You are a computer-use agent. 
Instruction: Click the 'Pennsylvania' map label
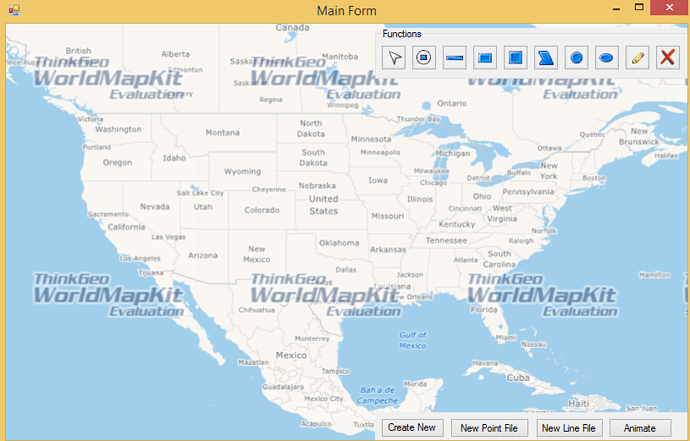click(x=528, y=192)
